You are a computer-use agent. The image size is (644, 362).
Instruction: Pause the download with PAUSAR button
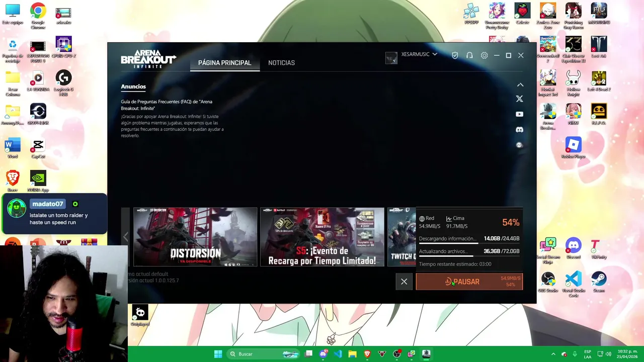click(x=469, y=282)
